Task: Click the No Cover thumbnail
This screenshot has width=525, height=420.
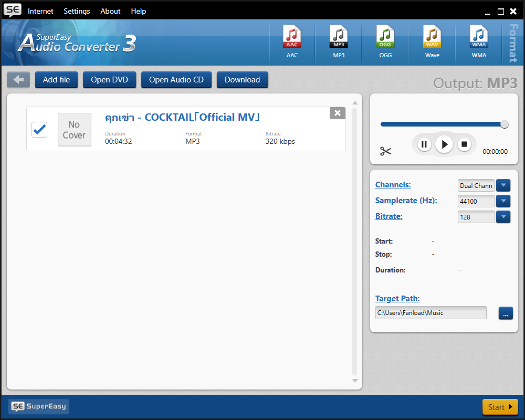Action: [x=75, y=130]
